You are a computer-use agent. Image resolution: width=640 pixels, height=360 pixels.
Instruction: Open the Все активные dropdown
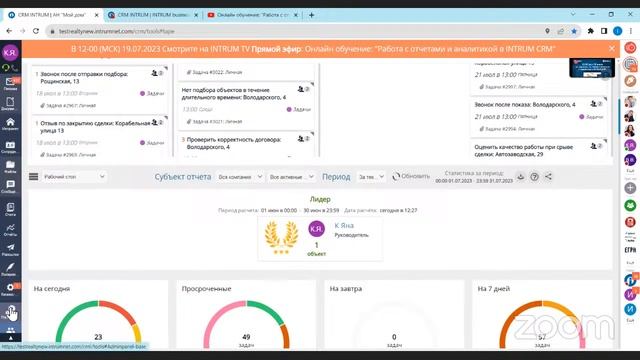pos(291,177)
